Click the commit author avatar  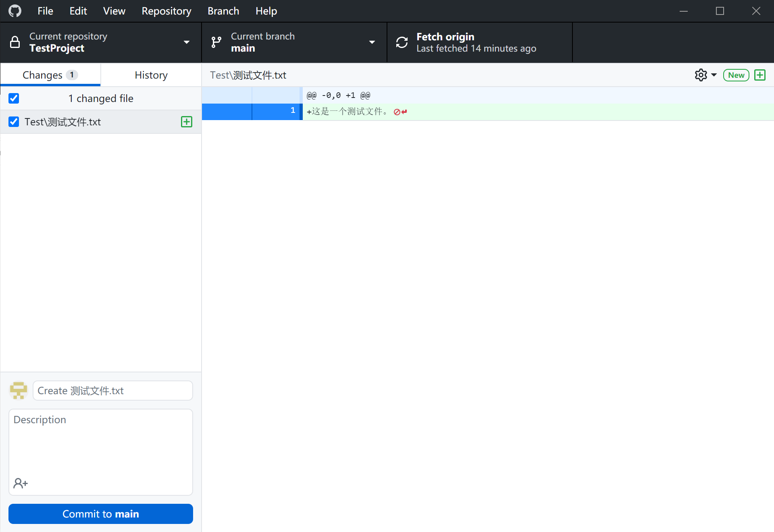point(19,390)
